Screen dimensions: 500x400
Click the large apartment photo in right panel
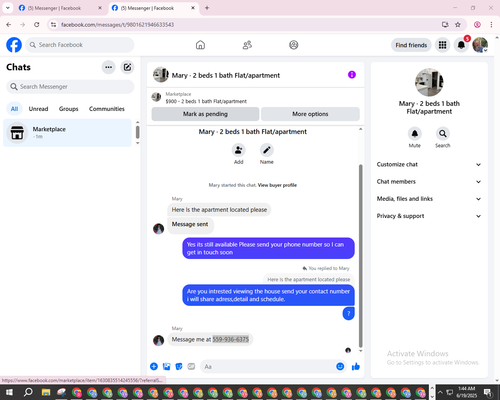tap(429, 82)
